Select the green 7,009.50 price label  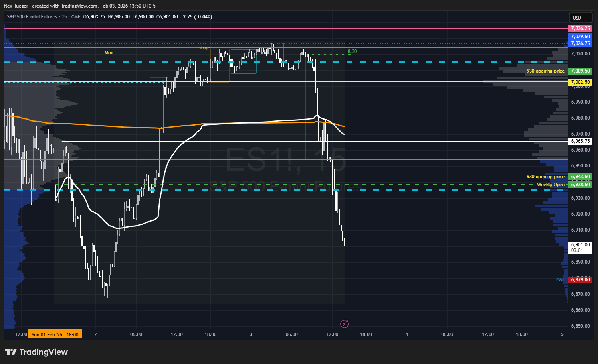580,71
